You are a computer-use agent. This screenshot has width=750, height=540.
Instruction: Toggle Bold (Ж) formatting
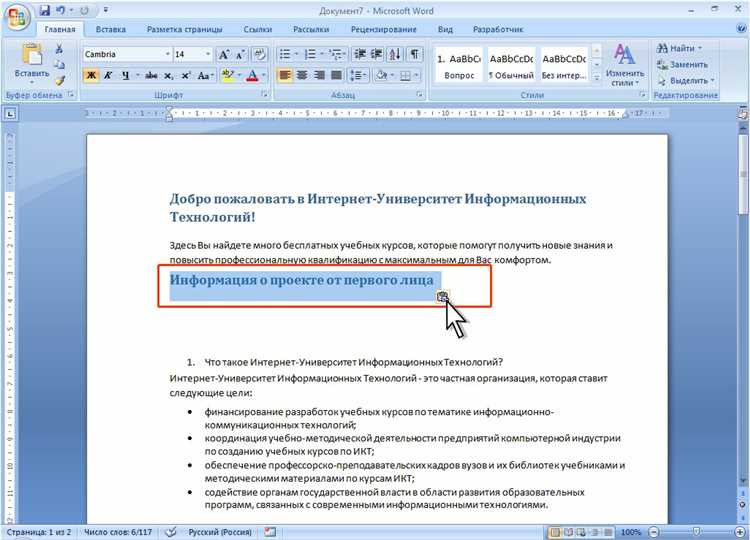[91, 76]
